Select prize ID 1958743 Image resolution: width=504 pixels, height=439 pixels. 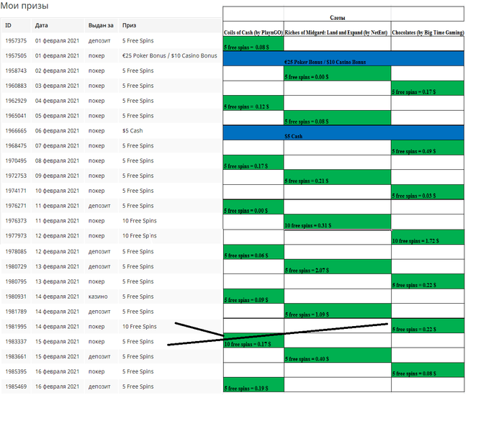click(16, 71)
